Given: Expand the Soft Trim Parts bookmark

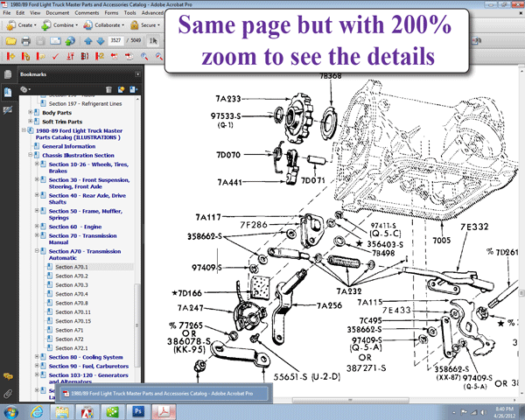Looking at the screenshot, I should [30, 122].
